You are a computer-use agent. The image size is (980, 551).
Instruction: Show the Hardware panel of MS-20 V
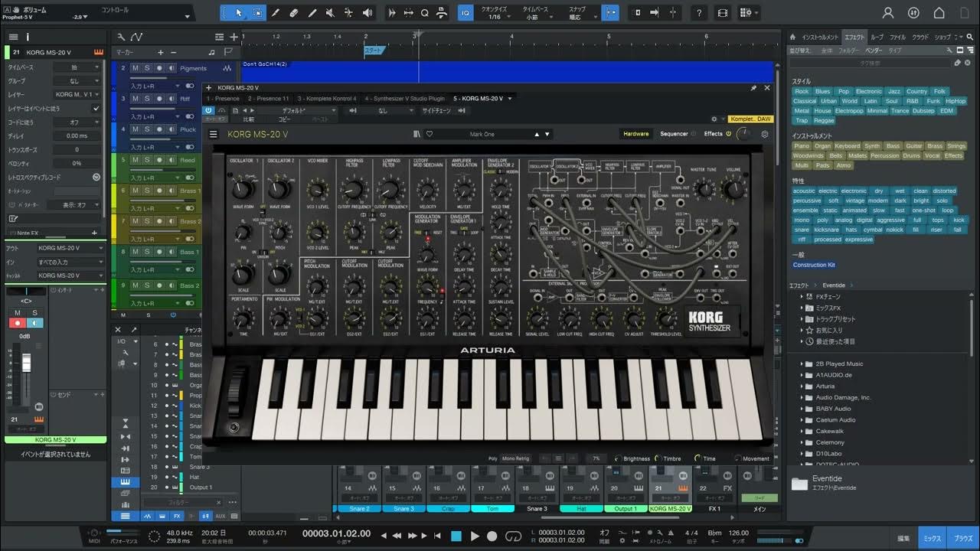click(635, 134)
